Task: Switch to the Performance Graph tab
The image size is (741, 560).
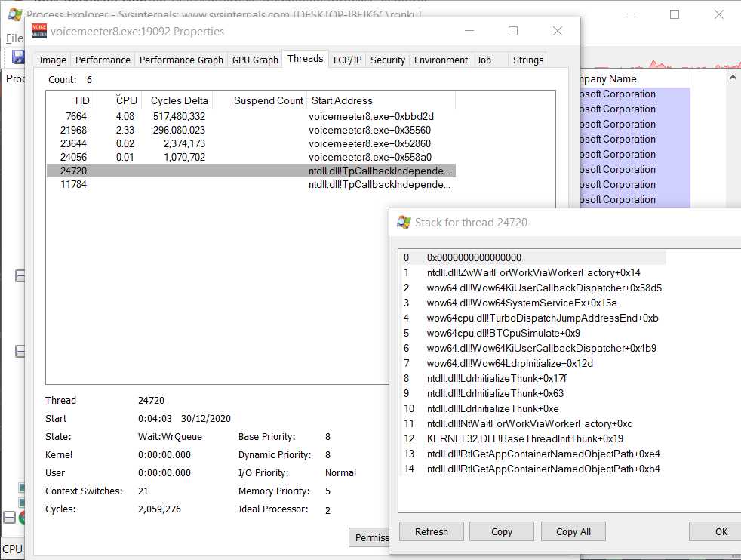Action: coord(181,60)
